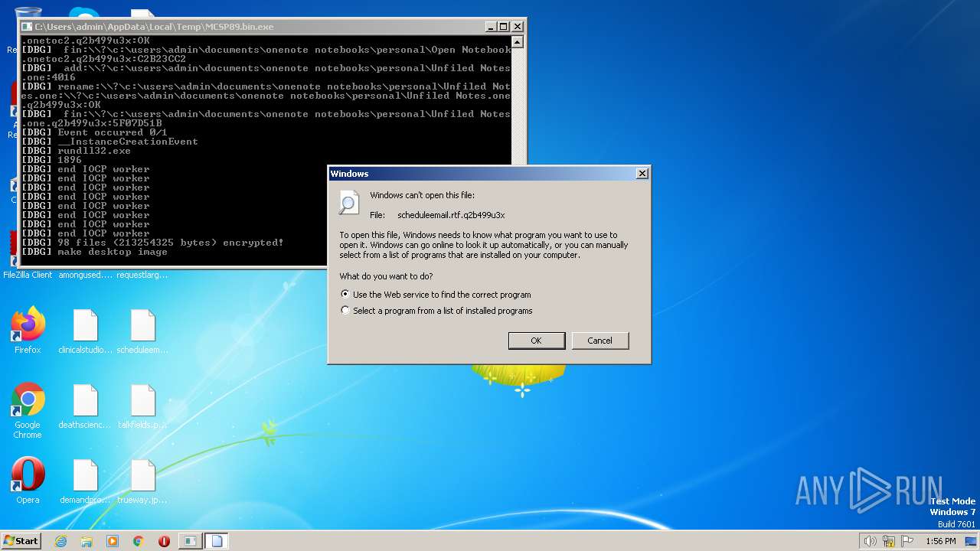Image resolution: width=980 pixels, height=551 pixels.
Task: Click the network status tray icon
Action: [889, 541]
